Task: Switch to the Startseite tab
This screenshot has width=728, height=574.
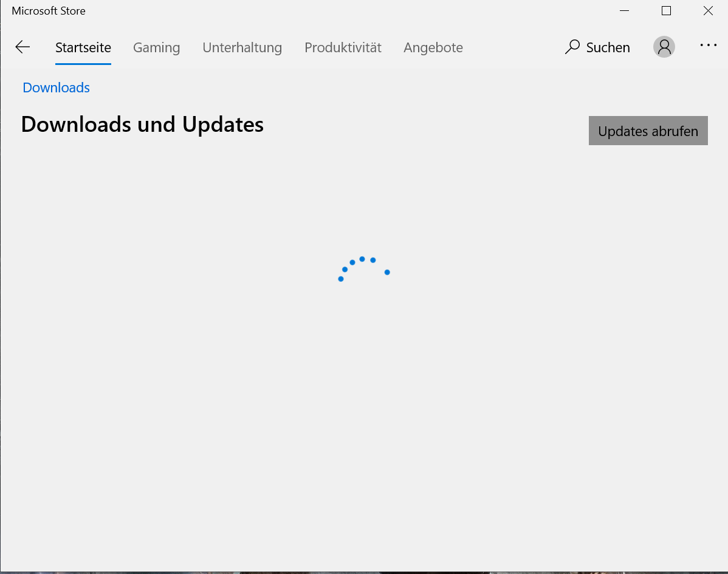Action: (83, 47)
